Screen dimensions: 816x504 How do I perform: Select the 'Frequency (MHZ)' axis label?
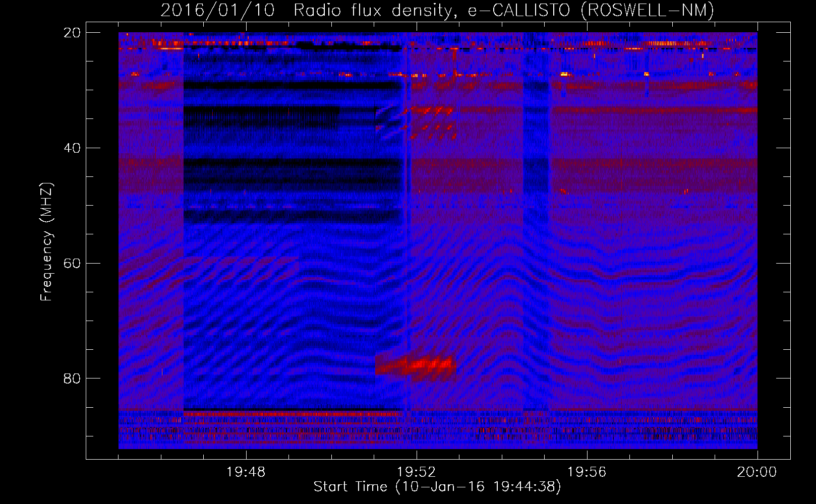tap(46, 242)
